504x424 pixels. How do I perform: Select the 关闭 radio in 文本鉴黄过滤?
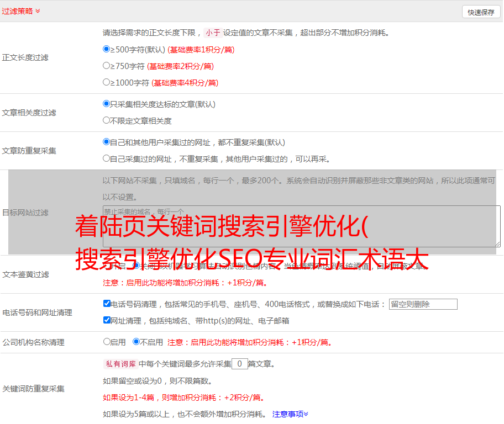pos(136,266)
